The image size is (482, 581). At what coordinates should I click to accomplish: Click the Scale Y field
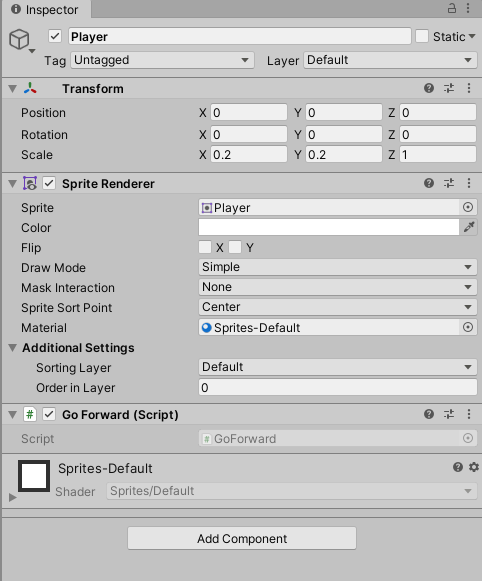coord(344,154)
